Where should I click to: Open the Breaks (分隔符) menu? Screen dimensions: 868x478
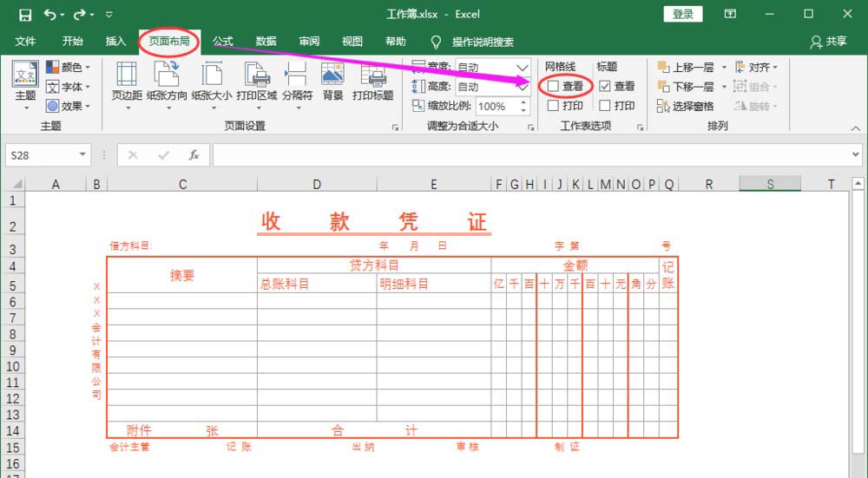coord(297,85)
